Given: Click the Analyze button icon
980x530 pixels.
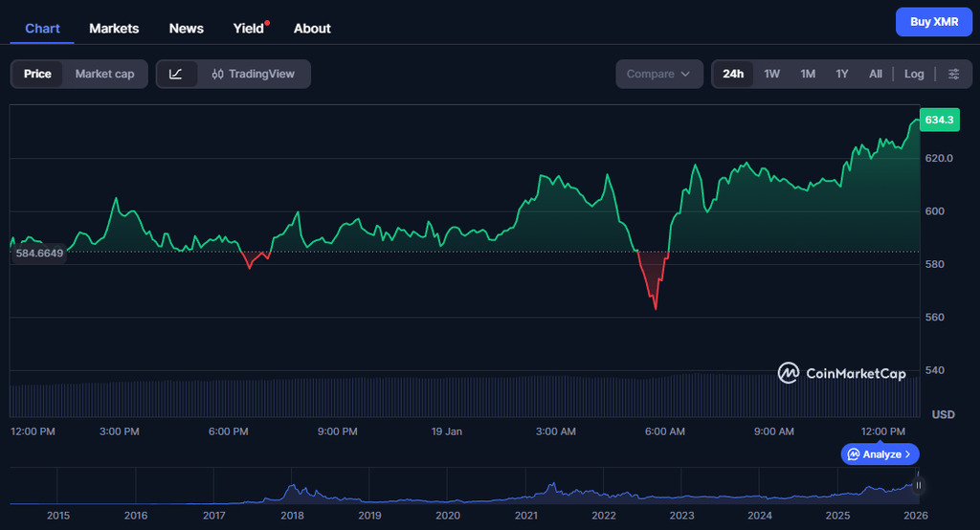Looking at the screenshot, I should pos(853,454).
